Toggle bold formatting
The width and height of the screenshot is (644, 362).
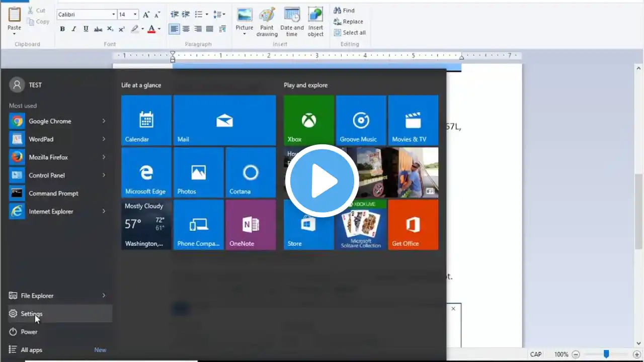[62, 29]
